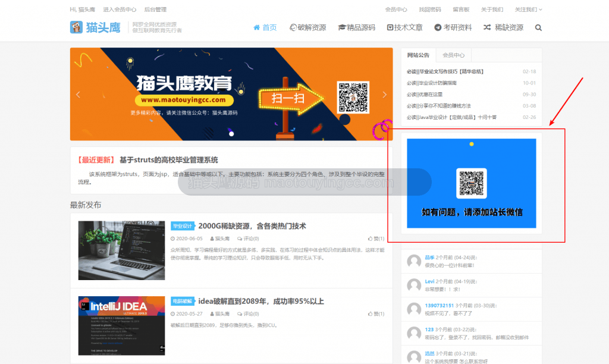The width and height of the screenshot is (609, 364).
Task: Click 找回密码 link
Action: [x=430, y=10]
